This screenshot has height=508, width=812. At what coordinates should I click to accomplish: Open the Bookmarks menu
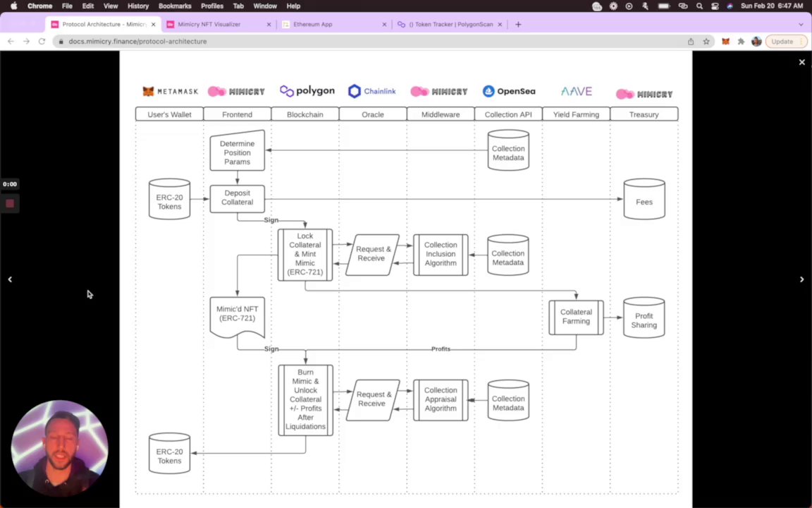[175, 6]
